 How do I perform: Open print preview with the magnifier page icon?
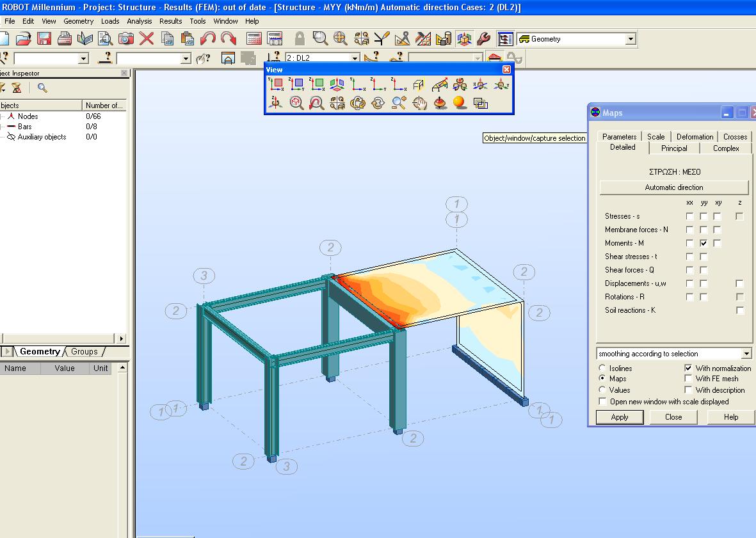tap(105, 38)
